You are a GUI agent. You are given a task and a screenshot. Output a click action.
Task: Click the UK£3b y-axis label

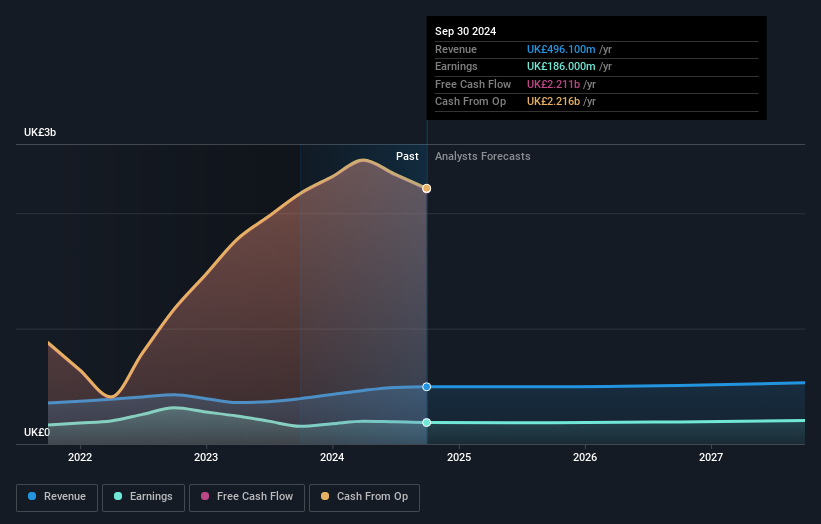tap(40, 132)
